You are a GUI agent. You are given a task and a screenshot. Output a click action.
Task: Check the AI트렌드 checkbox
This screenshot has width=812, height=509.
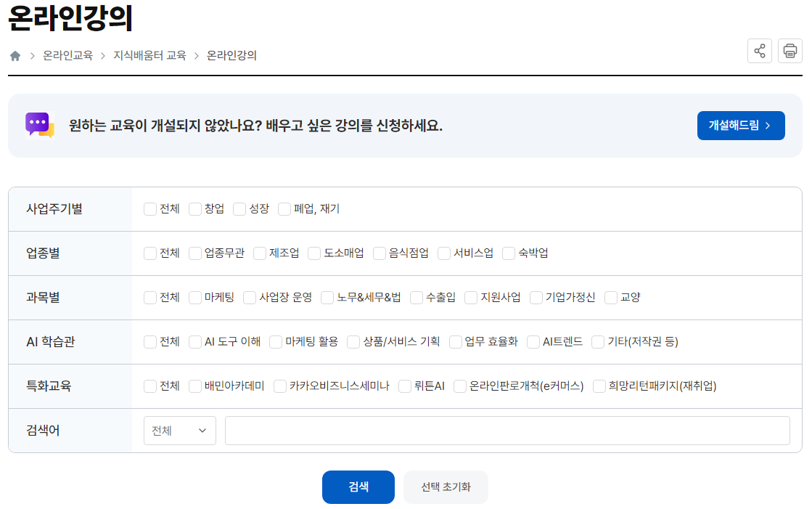(x=533, y=341)
